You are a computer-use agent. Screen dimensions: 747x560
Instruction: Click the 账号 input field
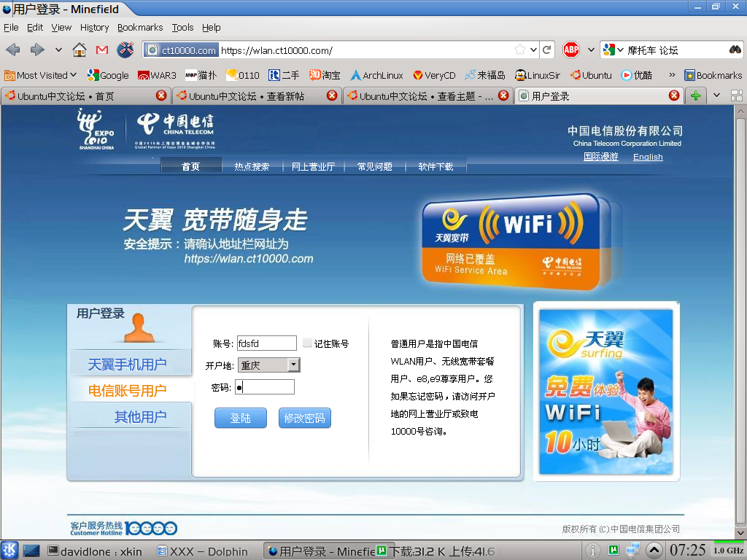coord(267,343)
